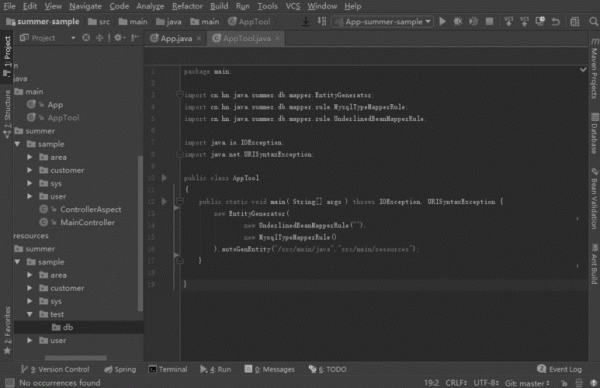Expand the sys folder under java sample
Viewport: 600px width, 388px height.
pyautogui.click(x=29, y=183)
